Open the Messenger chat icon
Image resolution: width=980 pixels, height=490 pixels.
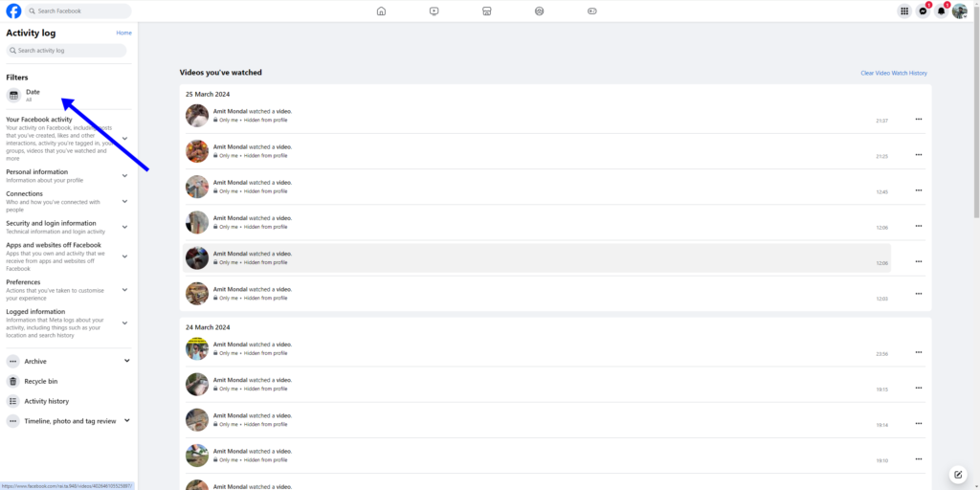[923, 11]
